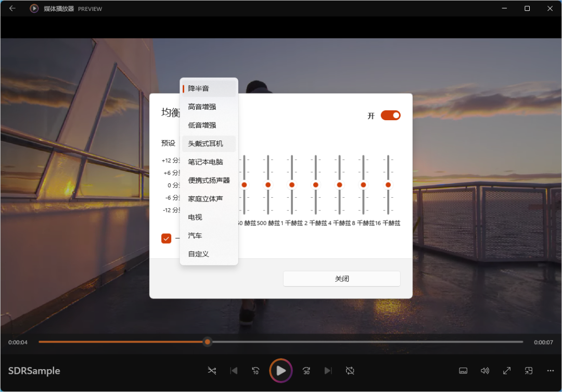562x392 pixels.
Task: Select 降半音 preset option
Action: [x=209, y=88]
